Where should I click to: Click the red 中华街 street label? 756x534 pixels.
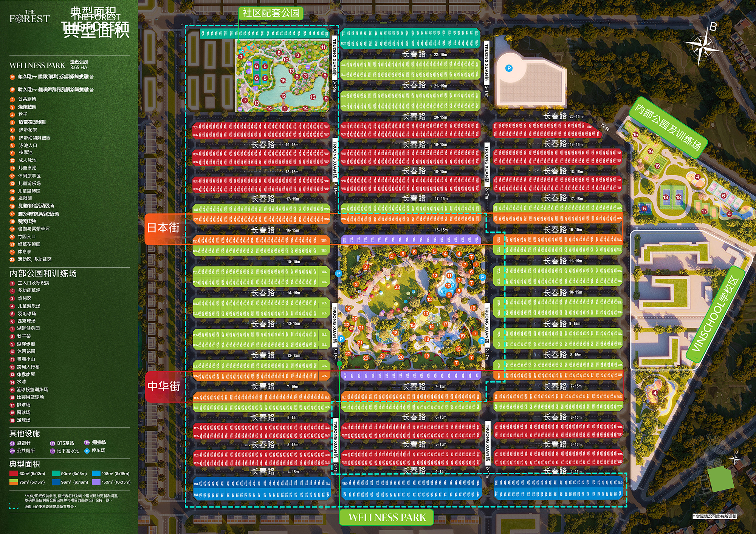[164, 386]
